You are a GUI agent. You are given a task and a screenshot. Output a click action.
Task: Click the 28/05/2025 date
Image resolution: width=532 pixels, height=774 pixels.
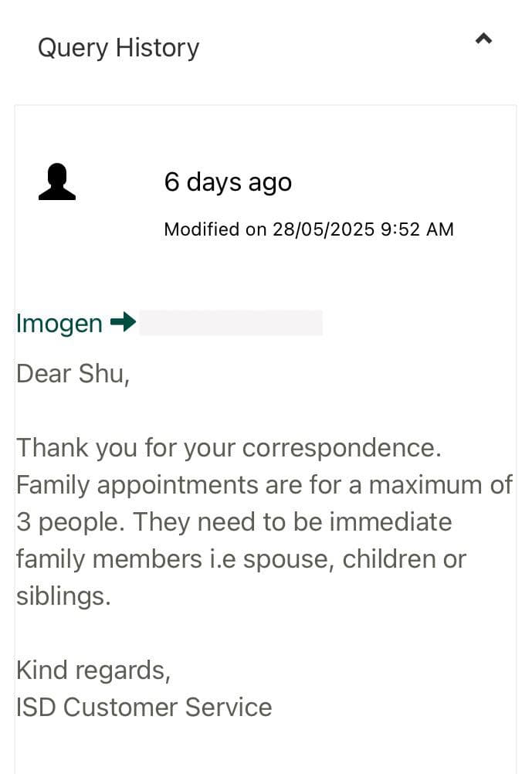pyautogui.click(x=324, y=229)
